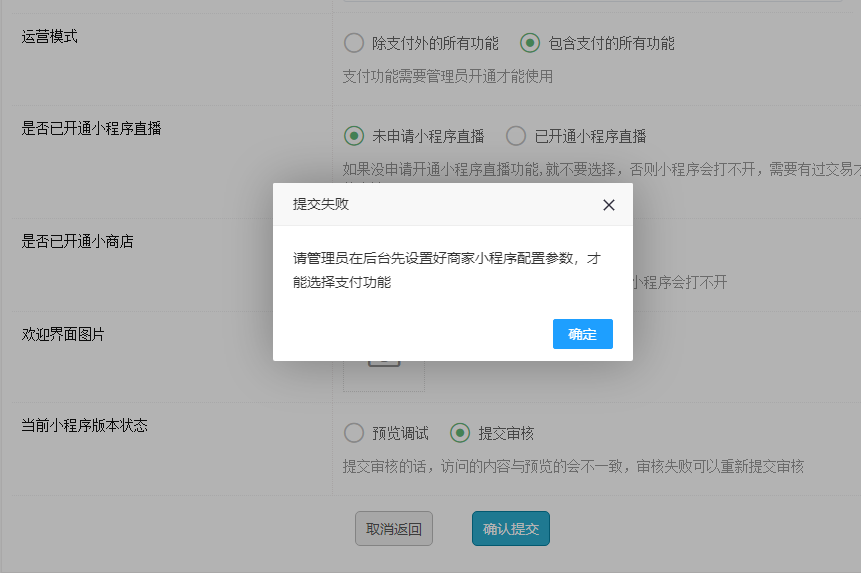Select the 除支付外的所有功能 radio option
The width and height of the screenshot is (861, 573).
[354, 43]
